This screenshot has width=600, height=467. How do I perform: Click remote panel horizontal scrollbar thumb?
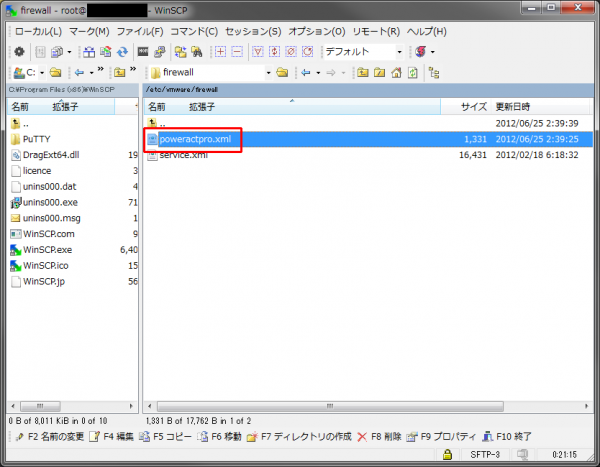[330, 406]
